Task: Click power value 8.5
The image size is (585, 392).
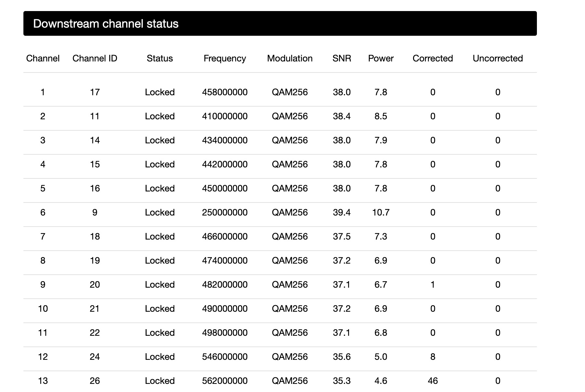Action: pos(381,116)
